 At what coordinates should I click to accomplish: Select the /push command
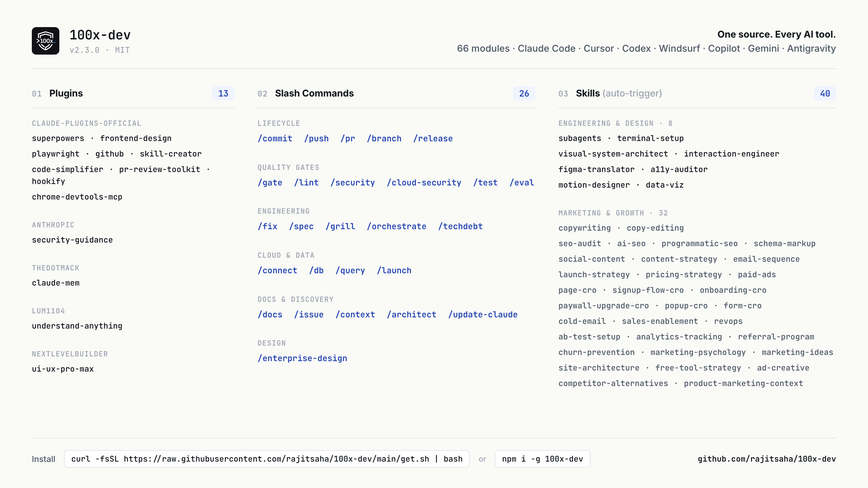(x=316, y=138)
